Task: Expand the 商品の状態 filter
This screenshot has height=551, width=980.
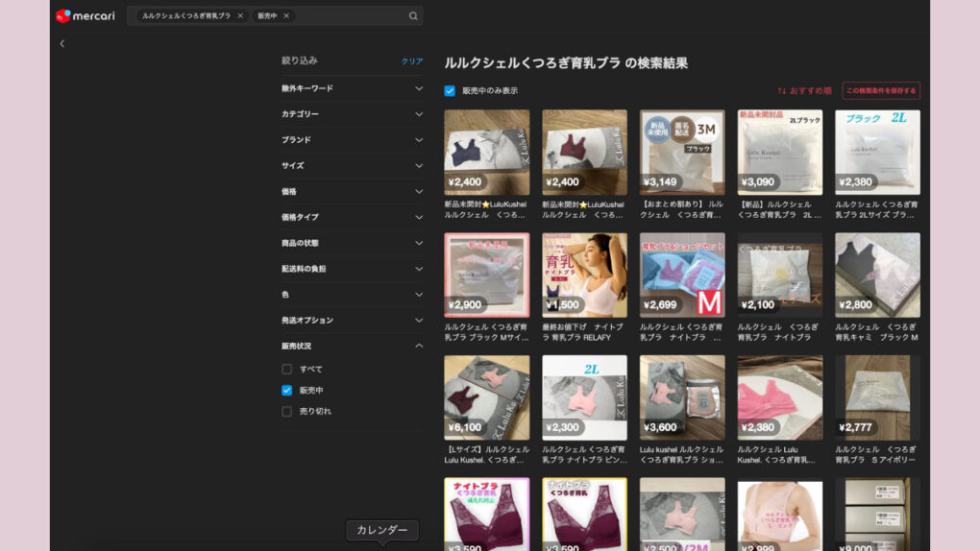Action: point(352,243)
